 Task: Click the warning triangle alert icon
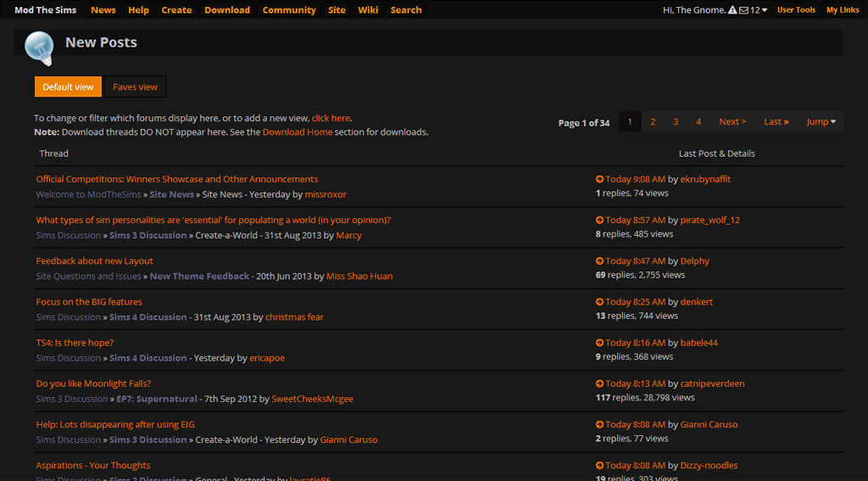tap(732, 10)
